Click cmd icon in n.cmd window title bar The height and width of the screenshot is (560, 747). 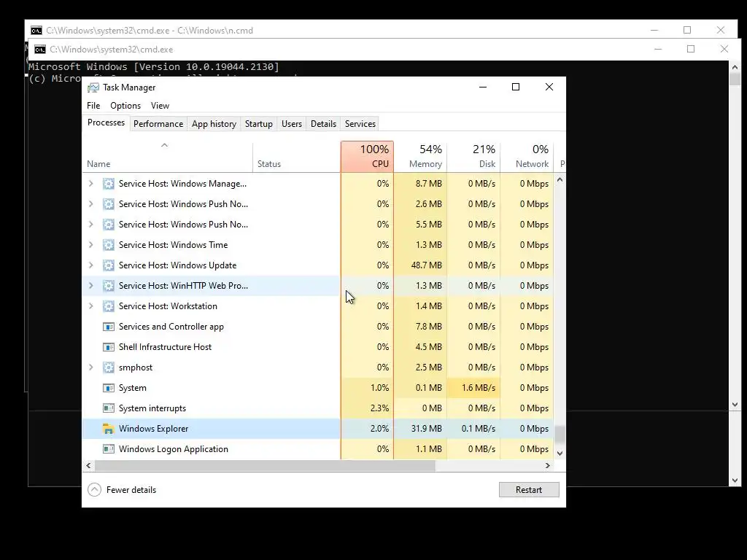[36, 31]
